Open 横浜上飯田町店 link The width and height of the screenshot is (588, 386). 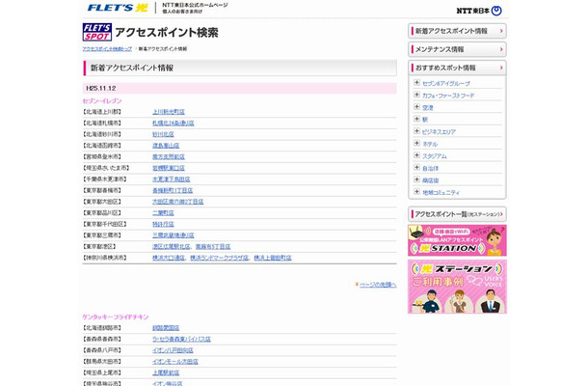pos(273,258)
